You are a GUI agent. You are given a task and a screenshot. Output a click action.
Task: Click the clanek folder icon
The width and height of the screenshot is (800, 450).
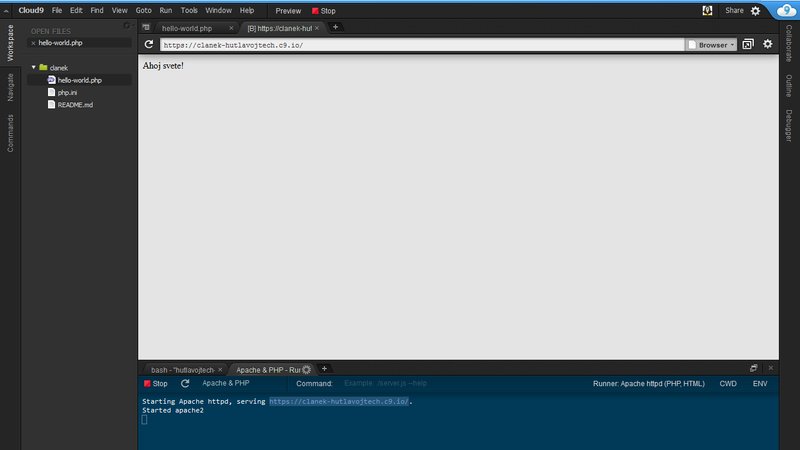43,67
